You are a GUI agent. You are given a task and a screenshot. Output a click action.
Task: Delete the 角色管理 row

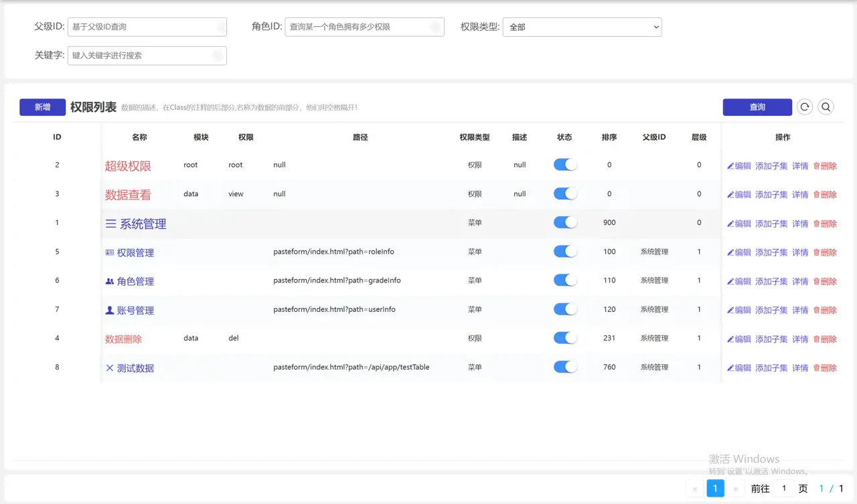[x=825, y=281]
